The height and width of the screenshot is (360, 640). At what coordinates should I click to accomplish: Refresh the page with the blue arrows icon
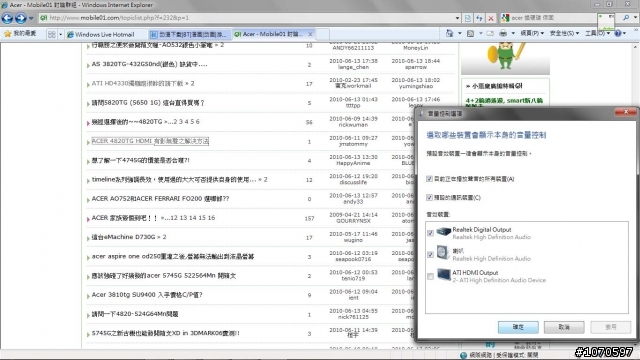[479, 18]
